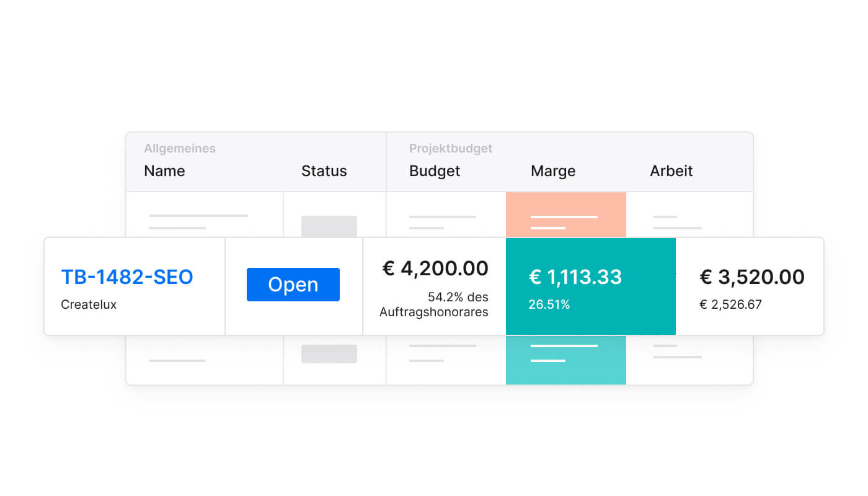Click the € 3,520.00 work amount
The image size is (868, 496).
coord(751,277)
